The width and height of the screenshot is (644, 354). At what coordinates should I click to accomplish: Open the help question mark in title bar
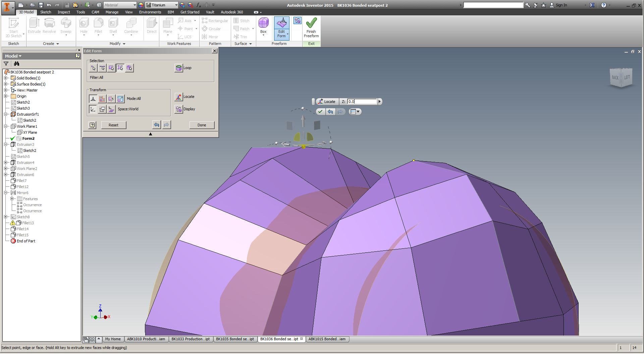604,5
